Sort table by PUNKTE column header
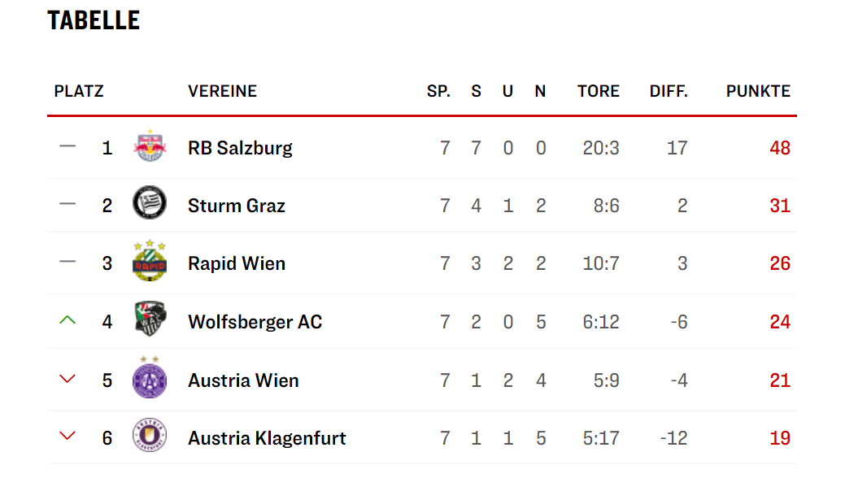 [758, 91]
